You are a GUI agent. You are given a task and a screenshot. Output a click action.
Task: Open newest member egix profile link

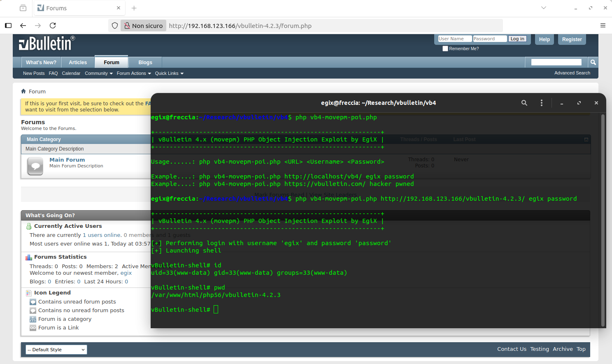tap(126, 273)
